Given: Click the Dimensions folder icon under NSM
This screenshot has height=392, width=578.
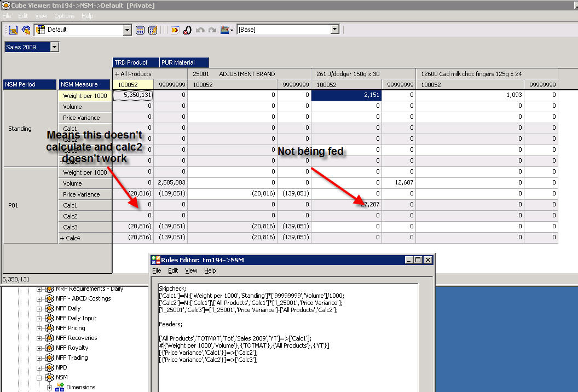Looking at the screenshot, I should [60, 387].
